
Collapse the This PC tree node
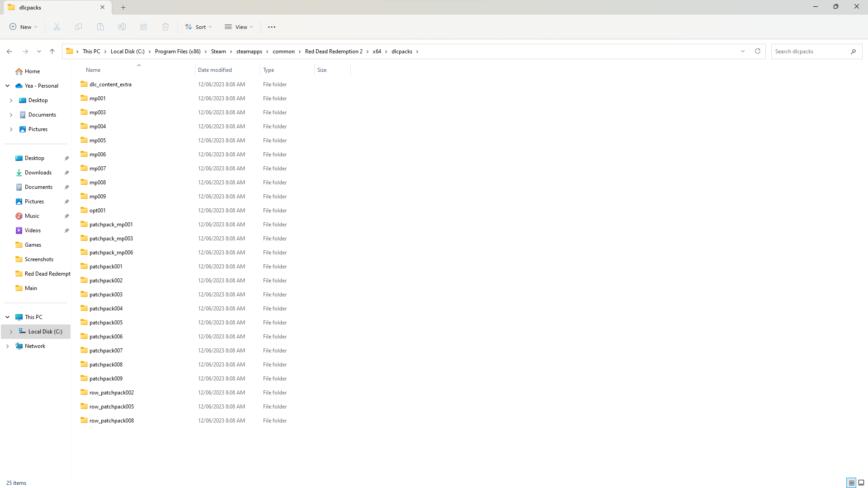click(x=8, y=317)
